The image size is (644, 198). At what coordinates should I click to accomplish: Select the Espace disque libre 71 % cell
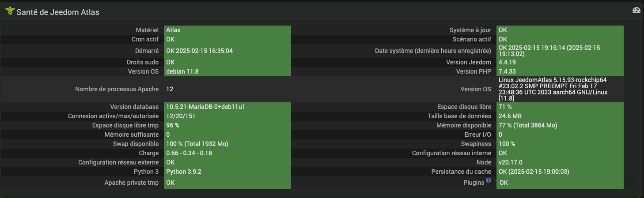coord(560,107)
